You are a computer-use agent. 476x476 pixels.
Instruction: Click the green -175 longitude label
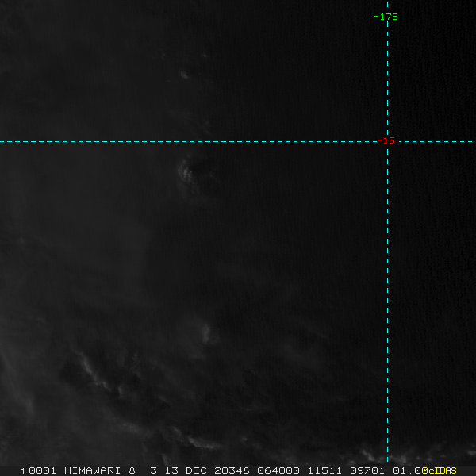[x=386, y=17]
